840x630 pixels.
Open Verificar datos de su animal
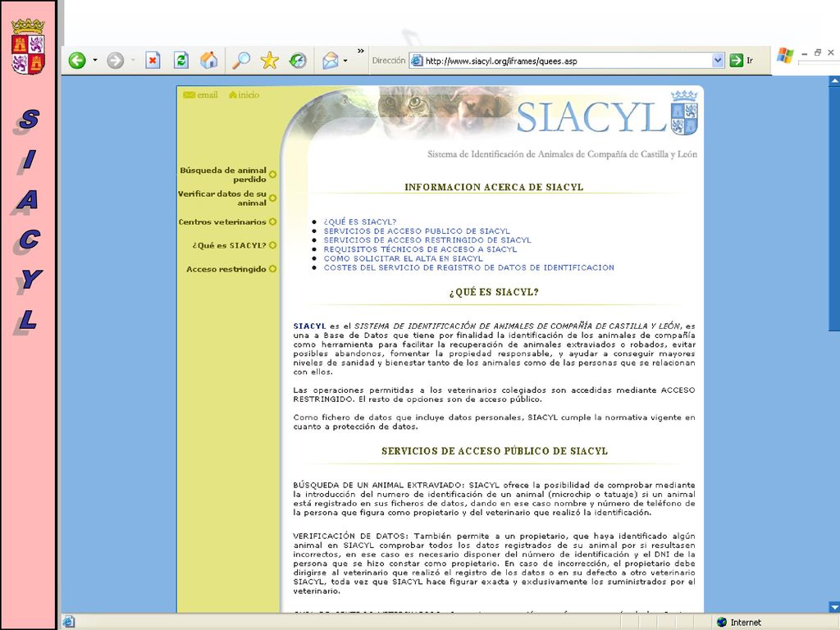click(221, 199)
